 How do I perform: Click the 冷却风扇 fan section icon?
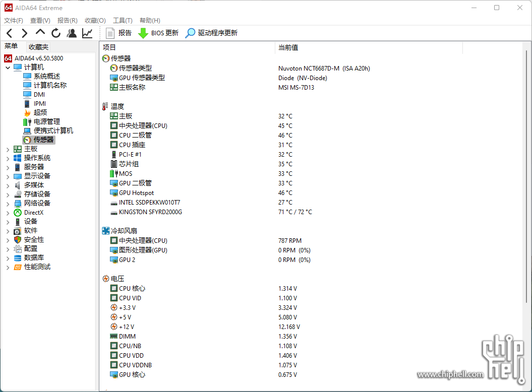click(x=106, y=231)
